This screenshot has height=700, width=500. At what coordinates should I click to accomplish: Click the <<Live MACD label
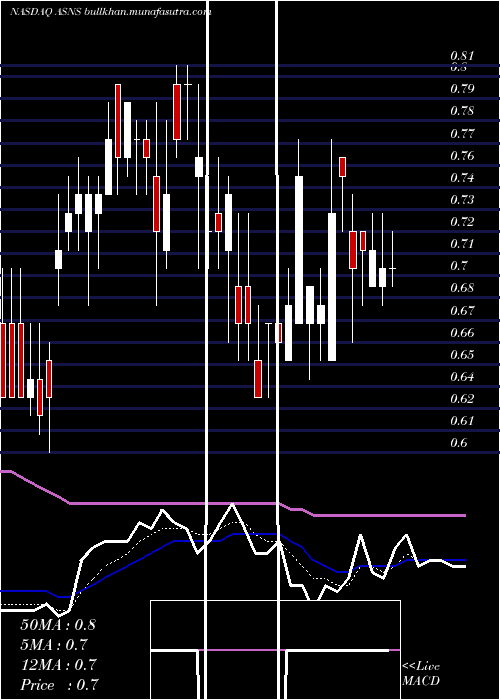coord(421,674)
